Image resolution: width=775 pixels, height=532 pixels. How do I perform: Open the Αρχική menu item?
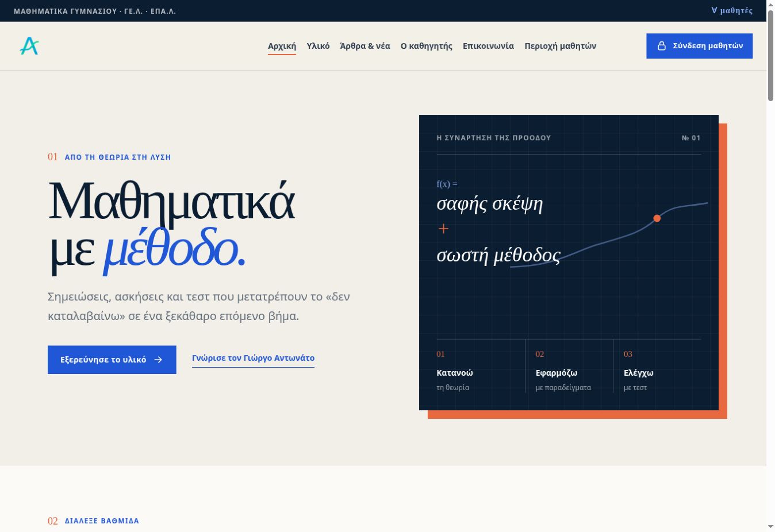(282, 46)
